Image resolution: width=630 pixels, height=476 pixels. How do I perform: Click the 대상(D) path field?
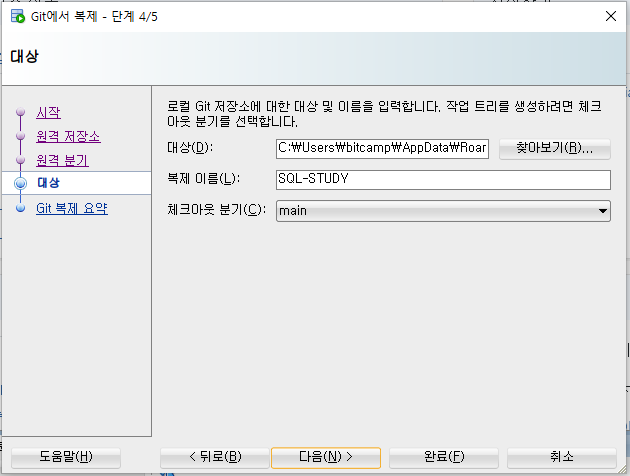coord(382,149)
